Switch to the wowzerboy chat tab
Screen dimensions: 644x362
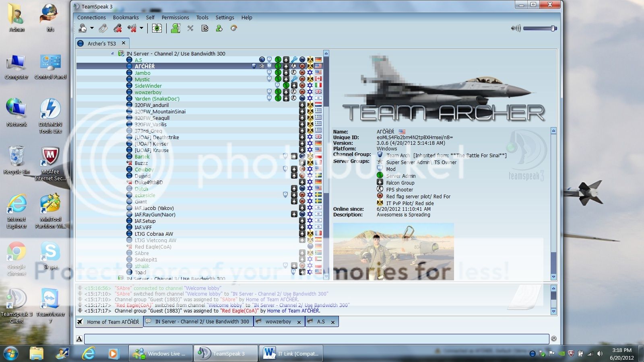pos(278,322)
